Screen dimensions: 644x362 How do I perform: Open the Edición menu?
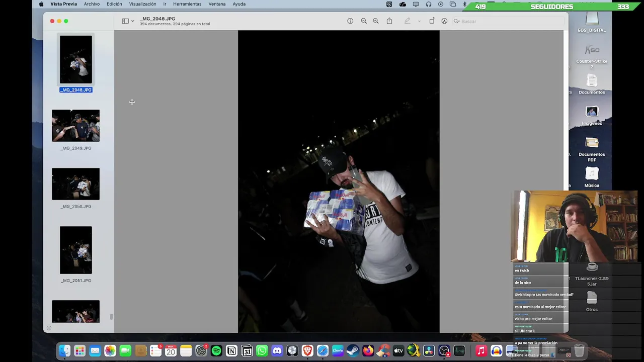coord(114,4)
